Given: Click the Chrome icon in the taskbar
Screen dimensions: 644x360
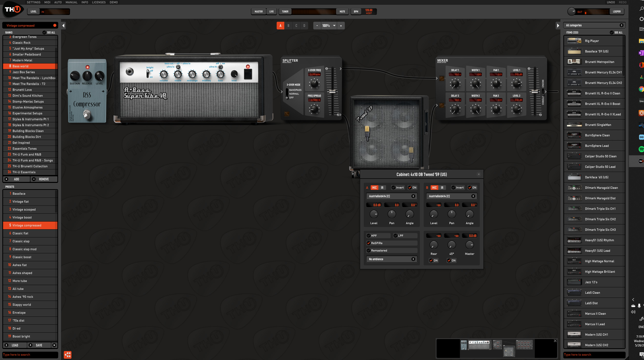Looking at the screenshot, I should 641,89.
